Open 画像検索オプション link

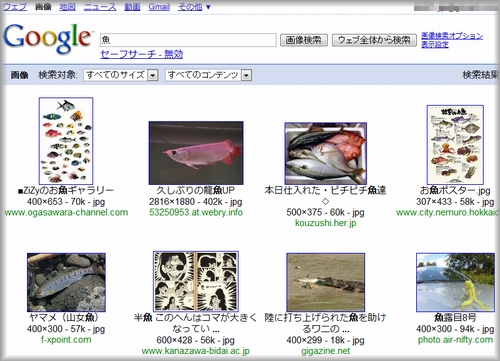tap(452, 35)
